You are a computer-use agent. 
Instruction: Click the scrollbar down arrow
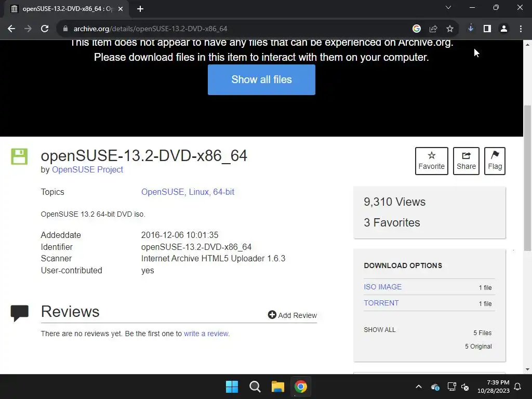pos(528,369)
